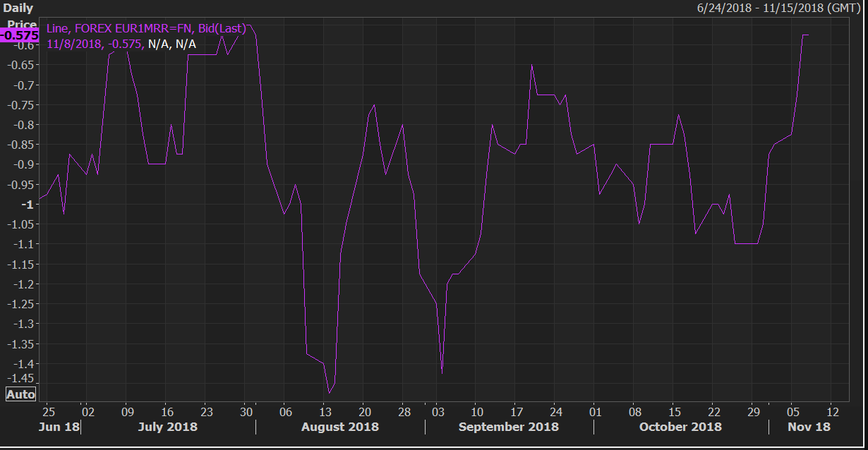This screenshot has width=868, height=450.
Task: Select the Nov 18 month label
Action: [809, 427]
